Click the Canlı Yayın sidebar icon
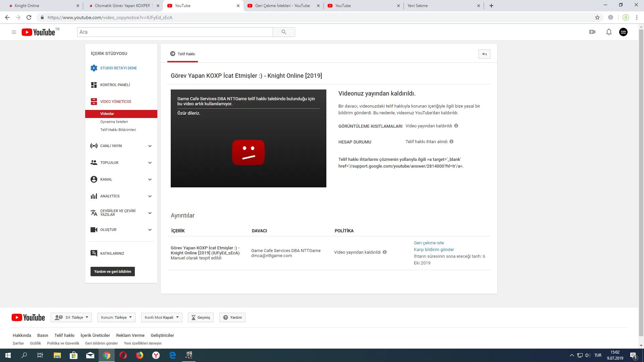This screenshot has width=644, height=362. click(94, 146)
